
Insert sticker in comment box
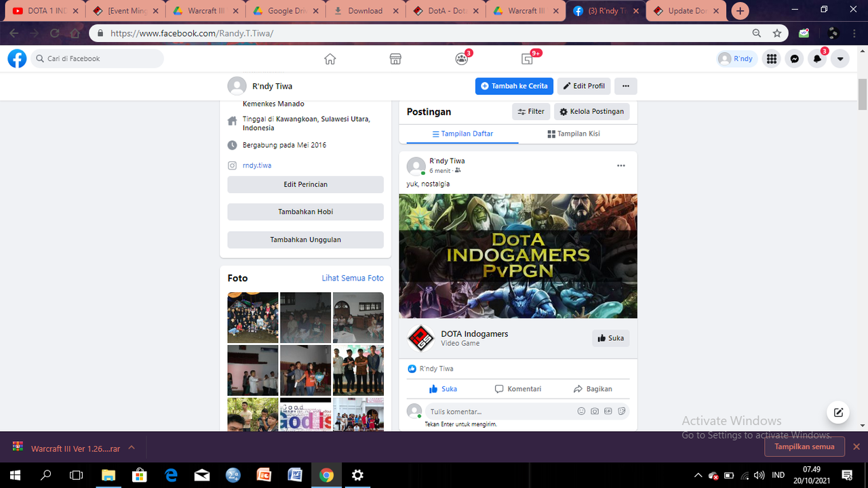tap(622, 411)
